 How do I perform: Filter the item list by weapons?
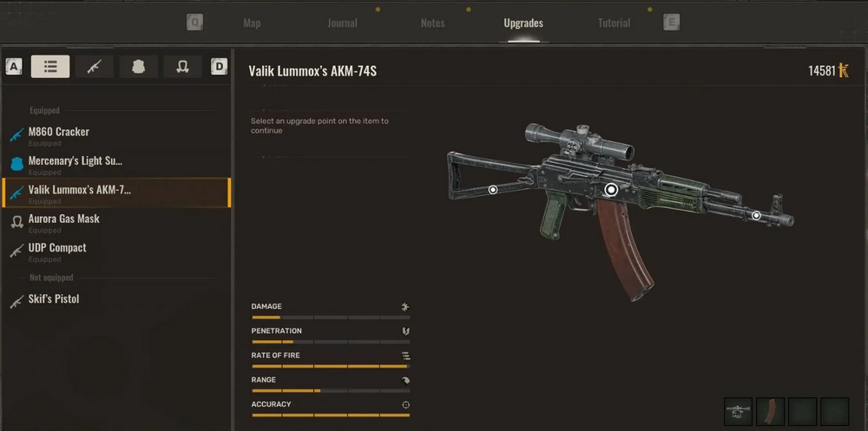click(x=94, y=67)
